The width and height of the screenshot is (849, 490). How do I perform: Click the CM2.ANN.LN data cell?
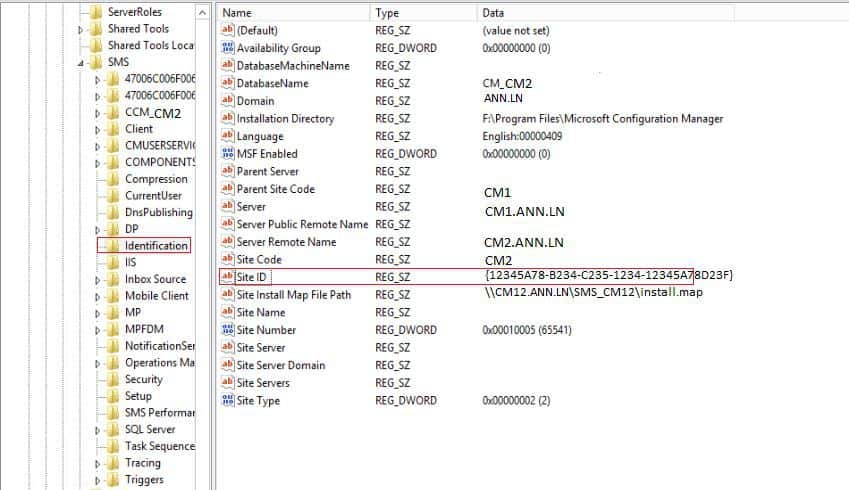[x=524, y=243]
